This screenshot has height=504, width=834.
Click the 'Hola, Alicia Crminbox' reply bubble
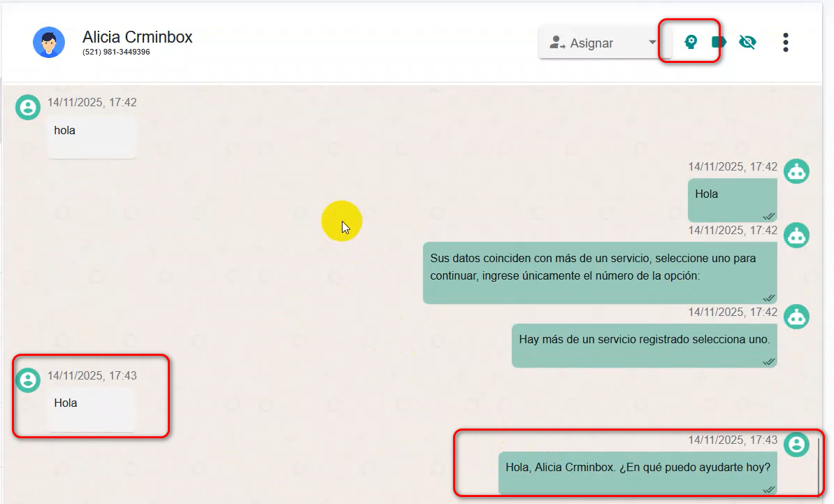tap(638, 473)
